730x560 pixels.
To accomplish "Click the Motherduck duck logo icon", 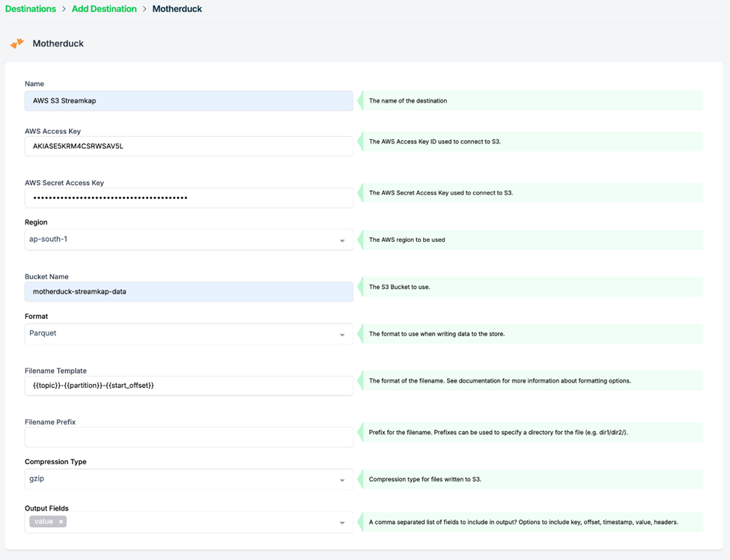I will click(x=17, y=43).
